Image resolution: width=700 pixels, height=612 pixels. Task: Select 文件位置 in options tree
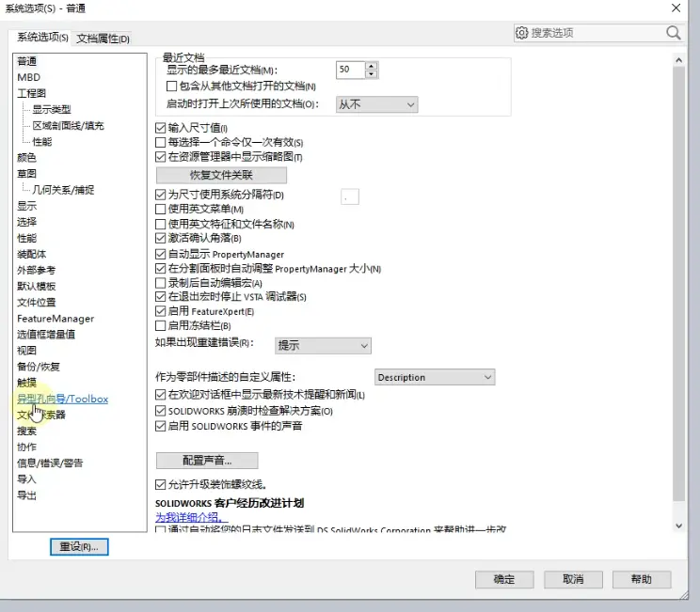click(36, 303)
